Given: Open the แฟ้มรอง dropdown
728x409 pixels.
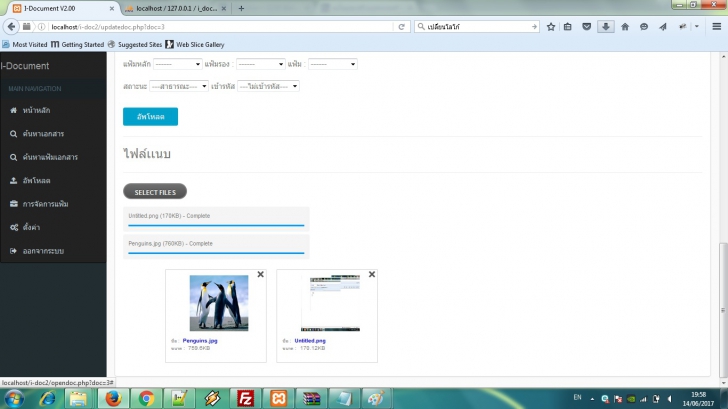Looking at the screenshot, I should pos(260,64).
